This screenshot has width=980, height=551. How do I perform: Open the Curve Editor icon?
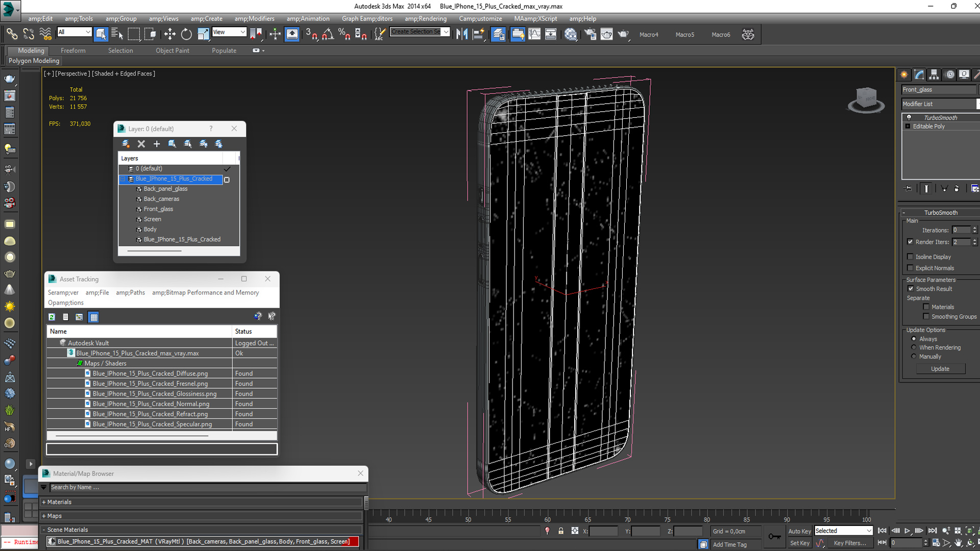click(534, 34)
